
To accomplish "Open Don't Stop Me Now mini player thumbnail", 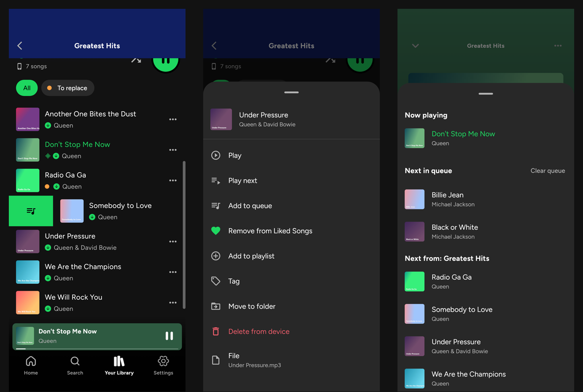I will (25, 336).
